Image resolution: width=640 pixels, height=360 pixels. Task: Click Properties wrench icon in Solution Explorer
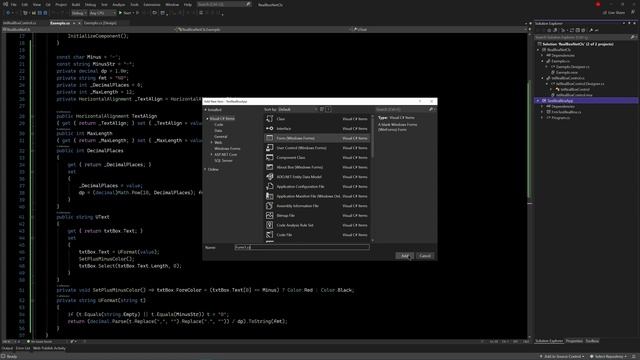[x=591, y=30]
